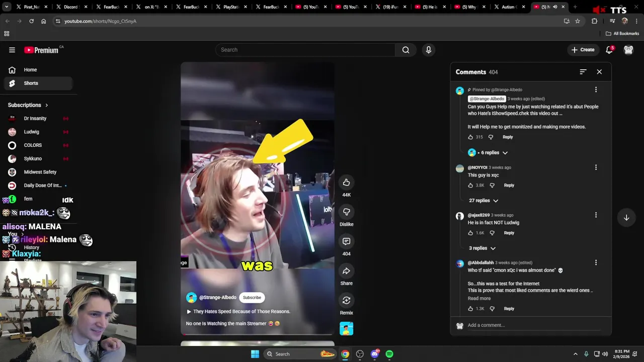Open more options on @Abbdallahh comment
The height and width of the screenshot is (362, 644).
596,262
